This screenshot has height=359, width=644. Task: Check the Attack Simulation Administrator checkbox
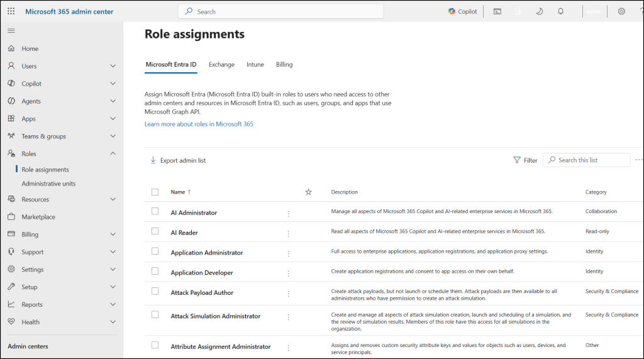(155, 314)
